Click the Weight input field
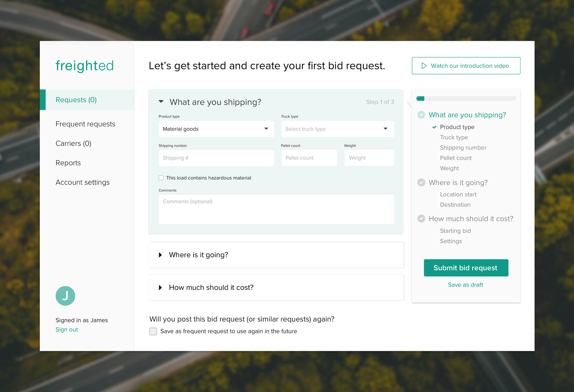574x392 pixels. [x=369, y=158]
